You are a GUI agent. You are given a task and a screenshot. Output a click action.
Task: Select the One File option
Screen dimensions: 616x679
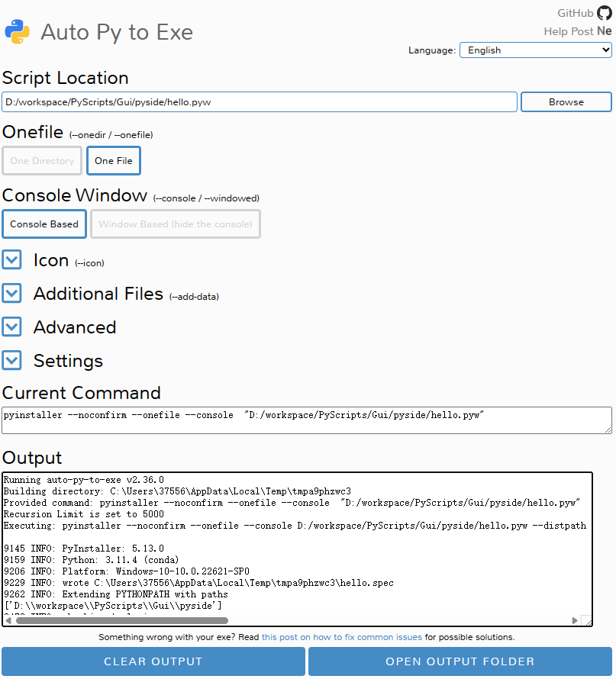tap(114, 161)
